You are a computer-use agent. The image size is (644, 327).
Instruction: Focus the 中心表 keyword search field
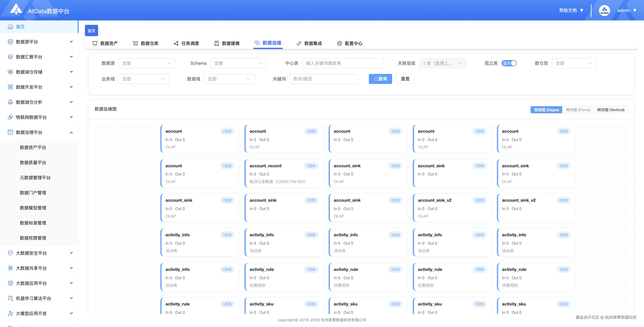coord(343,63)
